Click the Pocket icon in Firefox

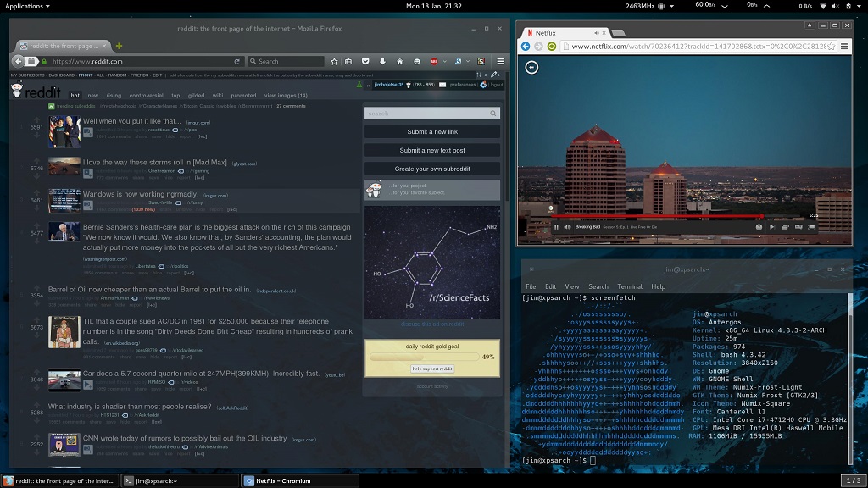(365, 61)
